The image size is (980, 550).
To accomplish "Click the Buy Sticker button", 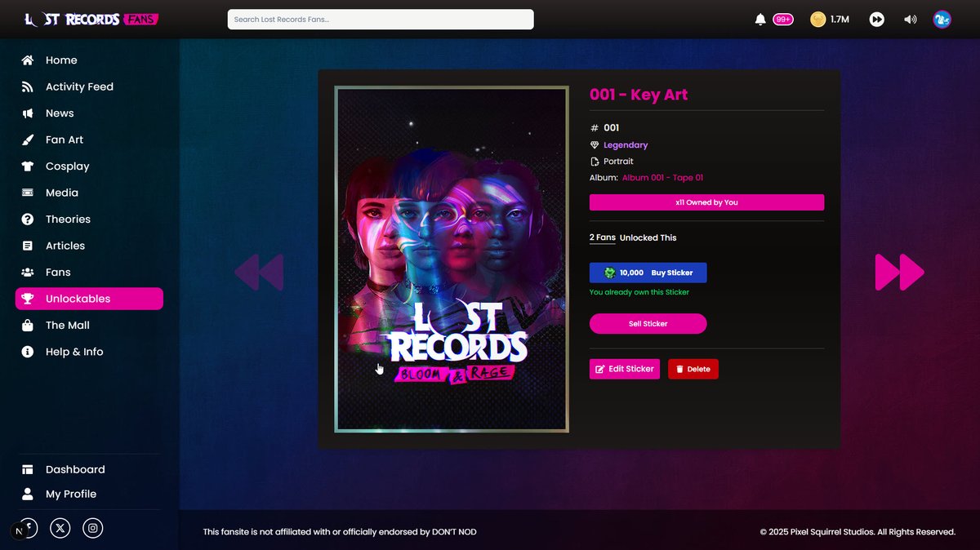I will [648, 273].
